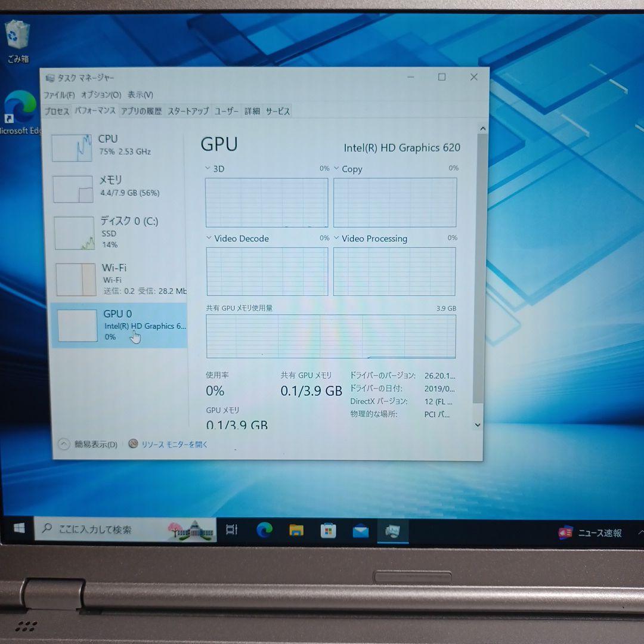Viewport: 644px width, 644px height.
Task: Open Task View from the taskbar
Action: (x=231, y=529)
